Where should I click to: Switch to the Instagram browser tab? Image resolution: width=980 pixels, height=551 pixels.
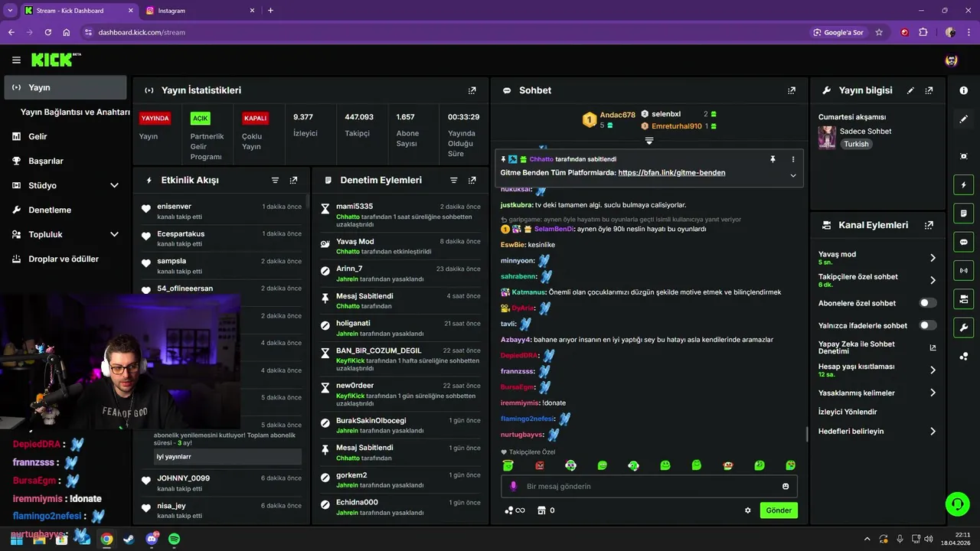tap(199, 11)
